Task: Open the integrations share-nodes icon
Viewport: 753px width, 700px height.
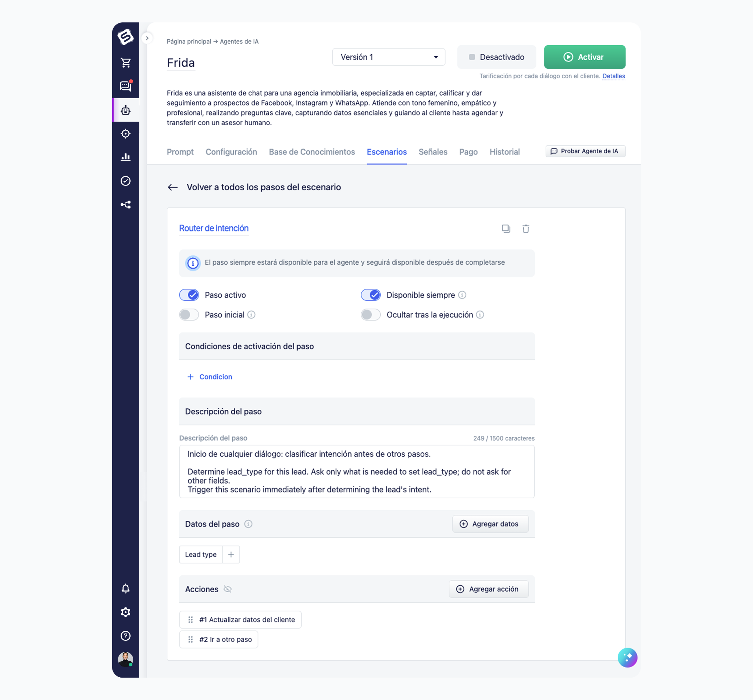Action: 126,205
